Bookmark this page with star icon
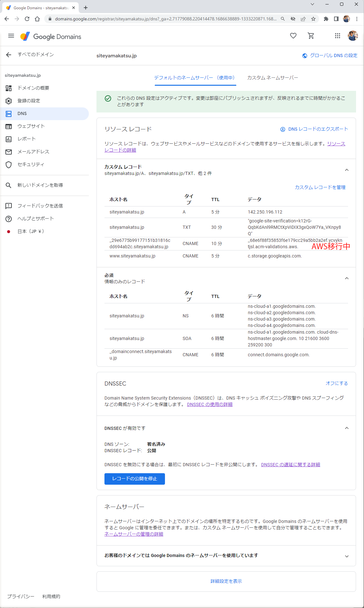This screenshot has width=364, height=608. click(313, 19)
